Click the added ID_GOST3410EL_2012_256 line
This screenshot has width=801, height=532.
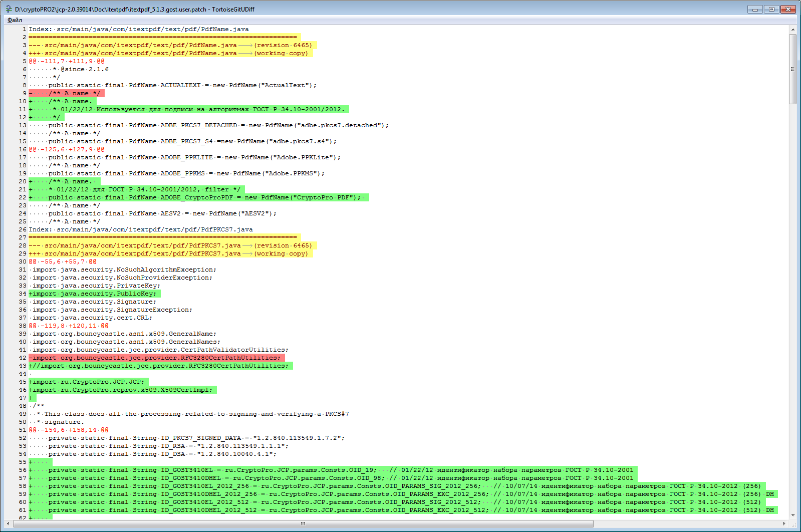click(x=397, y=486)
